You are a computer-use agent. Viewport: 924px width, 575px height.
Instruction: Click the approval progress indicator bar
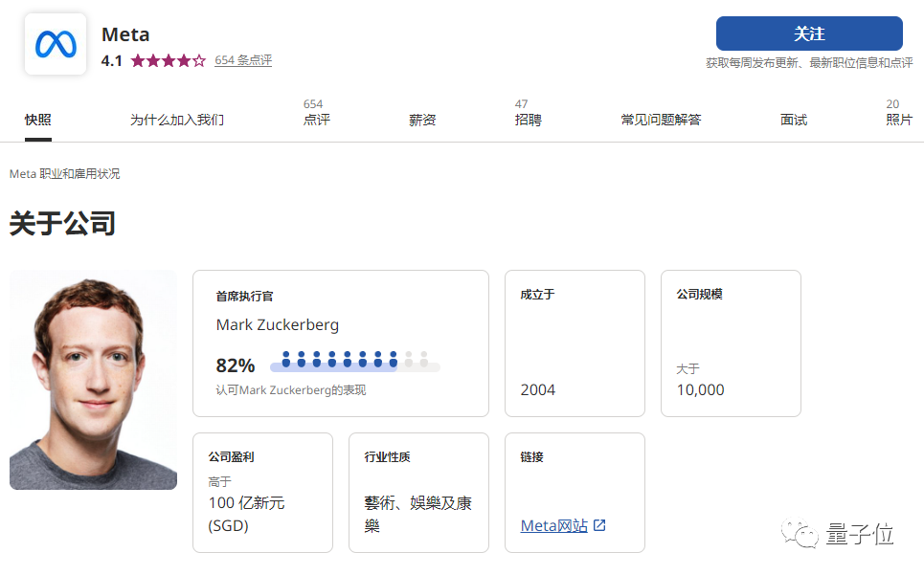[354, 365]
